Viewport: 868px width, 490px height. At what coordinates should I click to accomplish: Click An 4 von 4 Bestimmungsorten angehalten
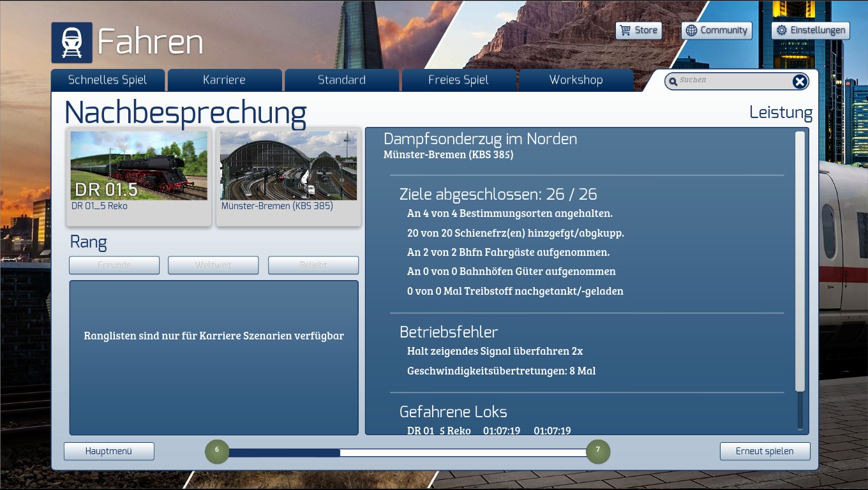pyautogui.click(x=510, y=213)
